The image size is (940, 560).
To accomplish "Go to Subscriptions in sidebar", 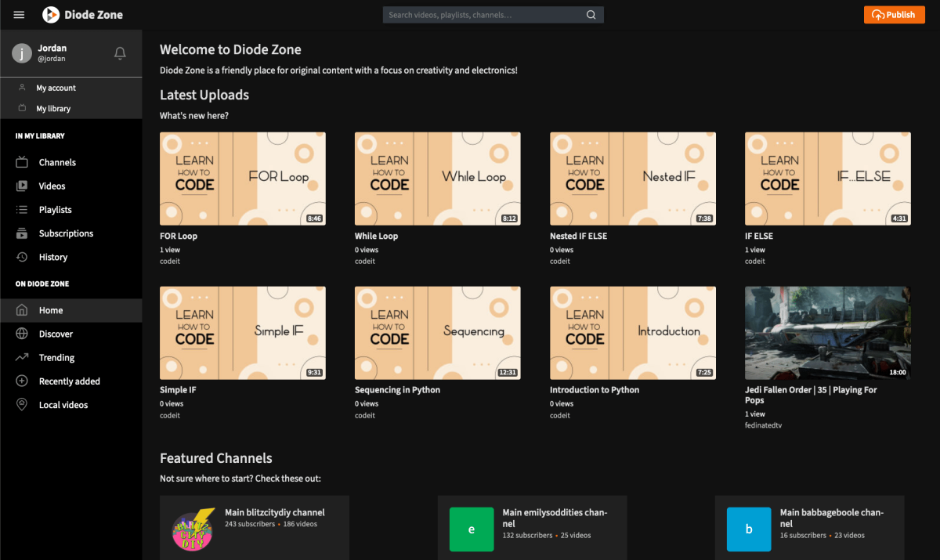I will coord(66,233).
